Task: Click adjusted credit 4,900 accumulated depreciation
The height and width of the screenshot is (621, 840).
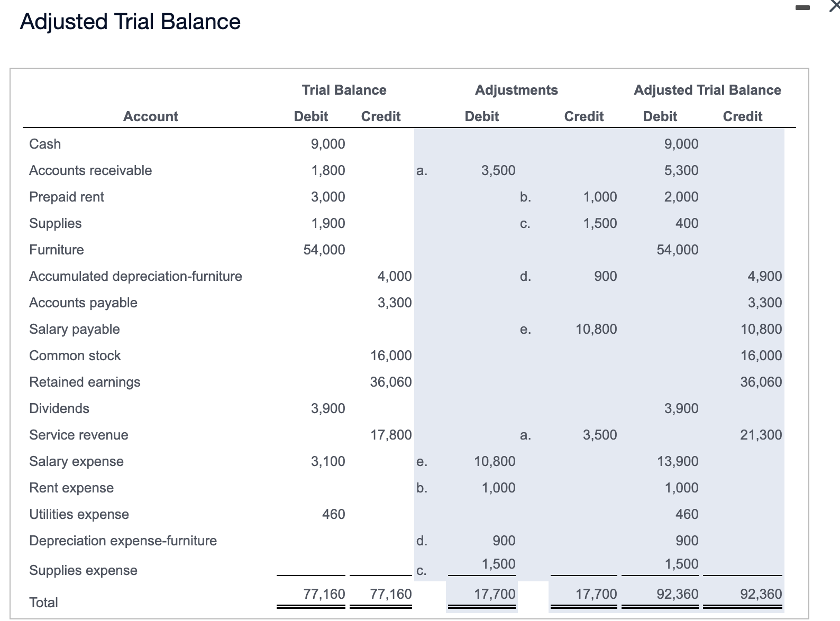Action: tap(765, 276)
